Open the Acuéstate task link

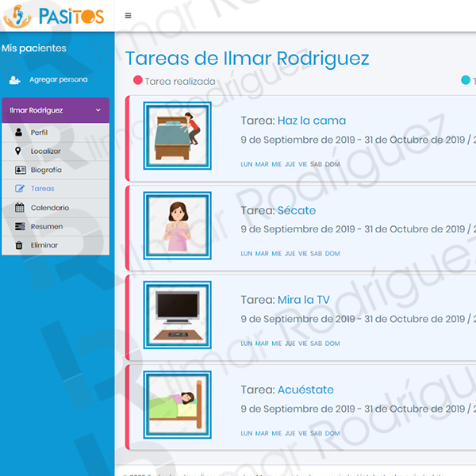(305, 390)
